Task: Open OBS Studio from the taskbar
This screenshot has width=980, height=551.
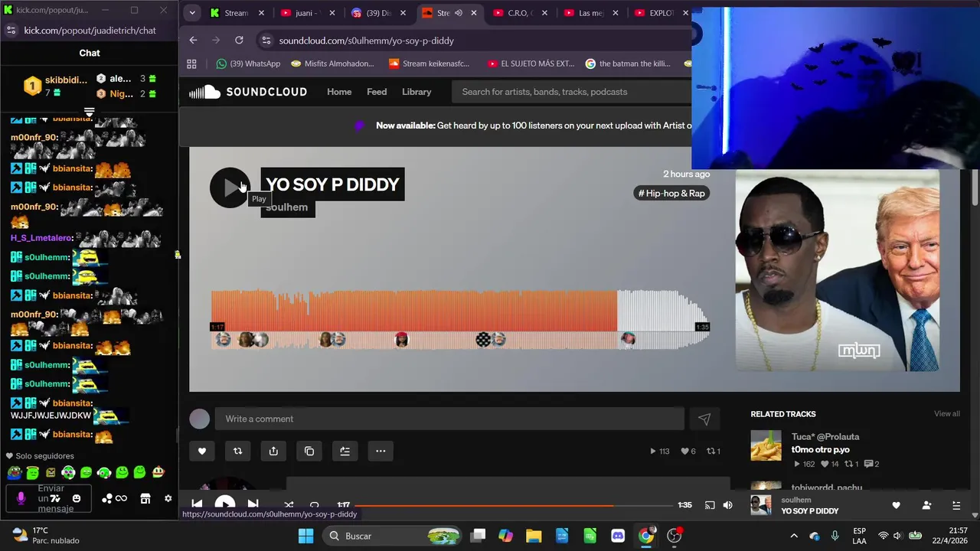Action: [675, 536]
